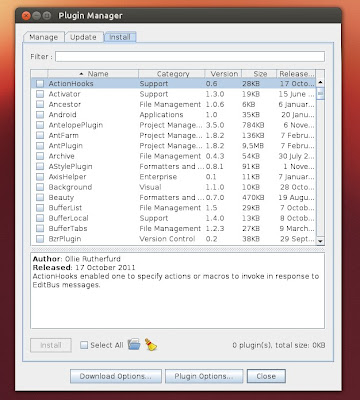The width and height of the screenshot is (360, 400).
Task: Select the BzrPlugin row name
Action: pyautogui.click(x=65, y=239)
